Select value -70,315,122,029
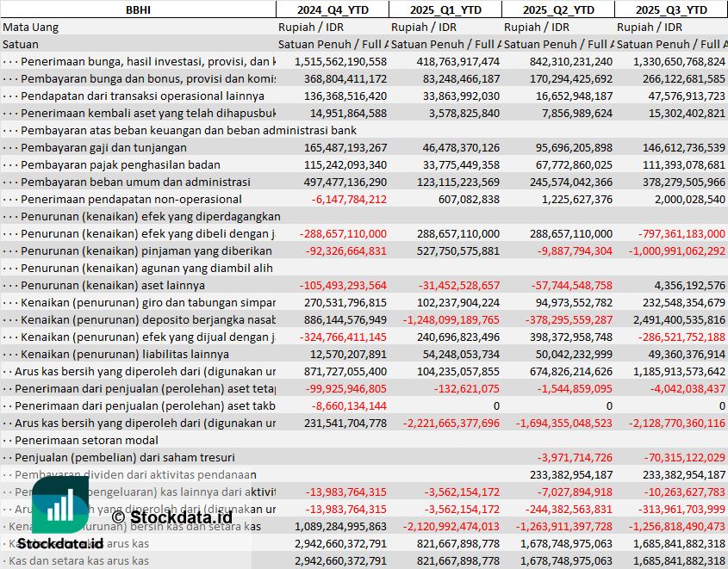Viewport: 728px width, 569px height. click(x=684, y=457)
